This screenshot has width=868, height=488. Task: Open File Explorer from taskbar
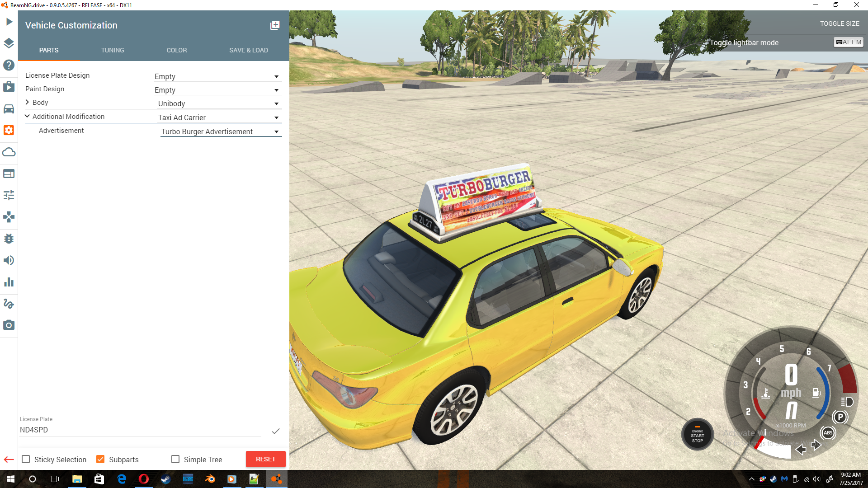coord(77,479)
